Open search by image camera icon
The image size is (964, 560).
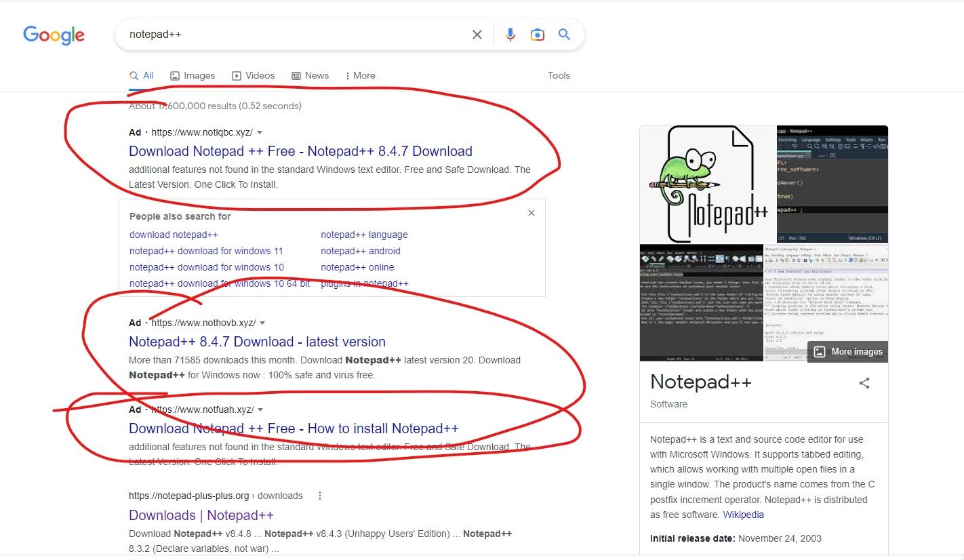(538, 35)
